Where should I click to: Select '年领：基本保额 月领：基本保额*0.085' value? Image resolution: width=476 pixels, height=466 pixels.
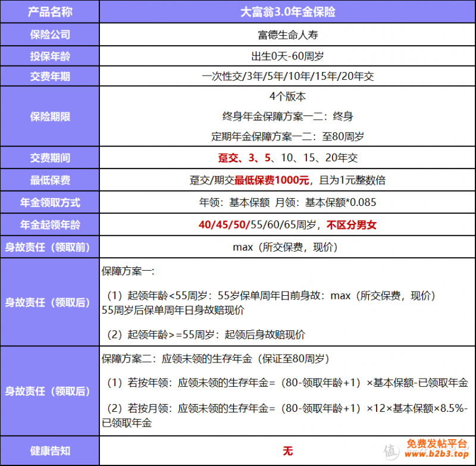click(287, 202)
